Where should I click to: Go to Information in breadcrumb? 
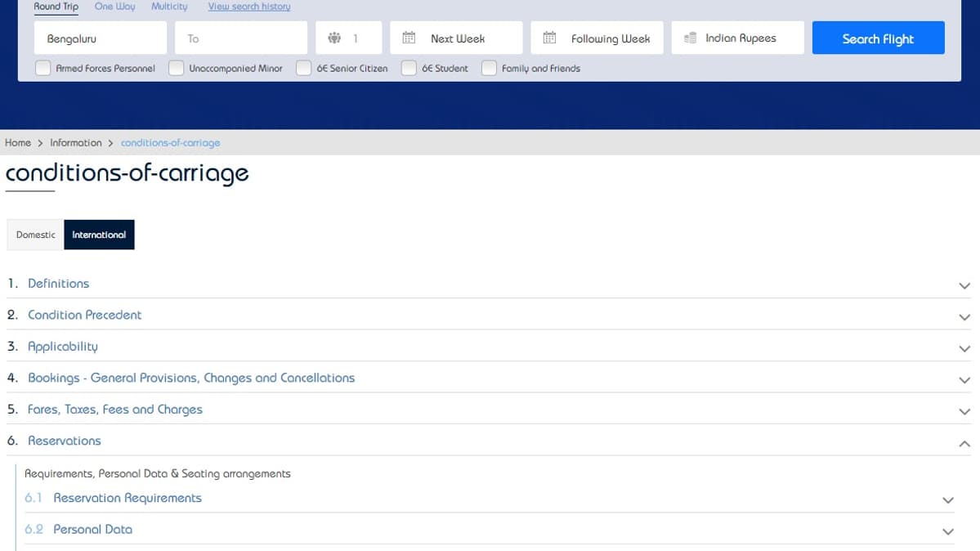pyautogui.click(x=76, y=142)
